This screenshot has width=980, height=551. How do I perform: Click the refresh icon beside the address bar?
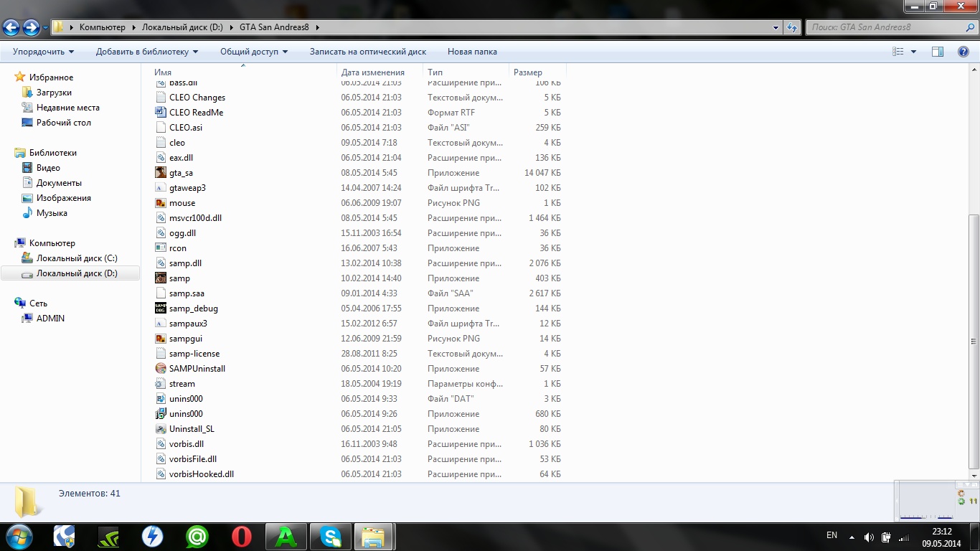tap(792, 27)
